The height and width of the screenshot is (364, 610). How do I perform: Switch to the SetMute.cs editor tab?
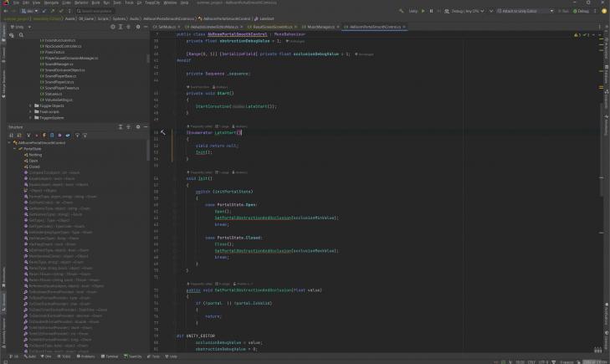click(167, 27)
